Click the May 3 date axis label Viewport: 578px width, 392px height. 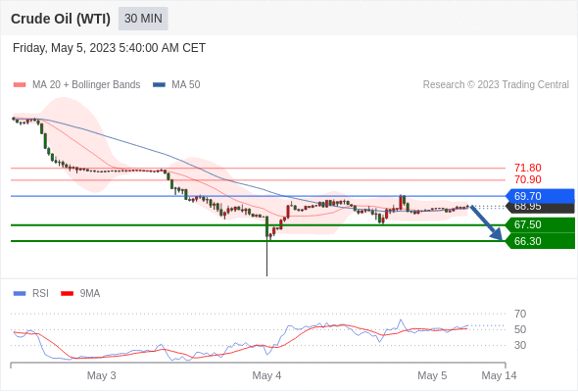pyautogui.click(x=101, y=375)
